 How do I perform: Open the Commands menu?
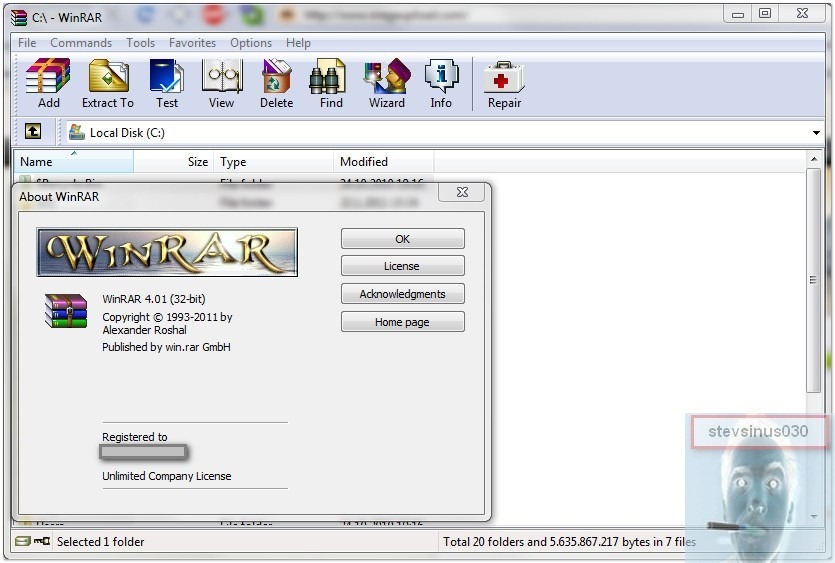[x=81, y=43]
